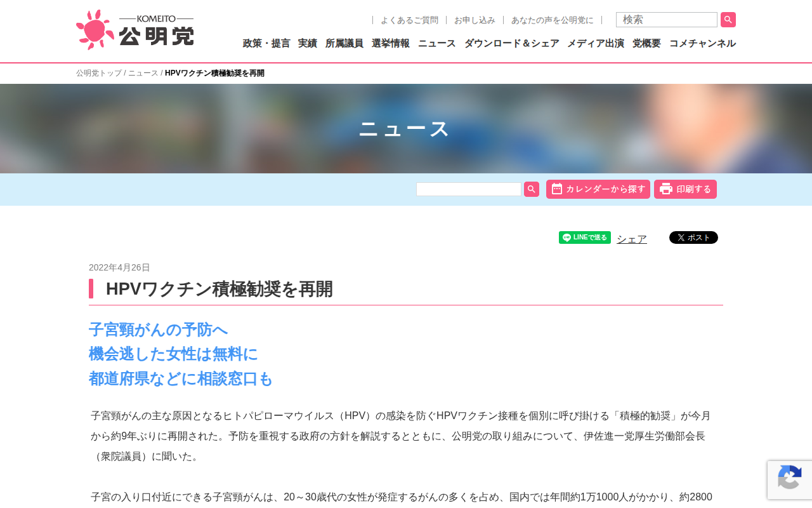Viewport: 812px width, 508px height.
Task: Click the article title HPVワクチン積極勧奨を再開
Action: tap(219, 289)
